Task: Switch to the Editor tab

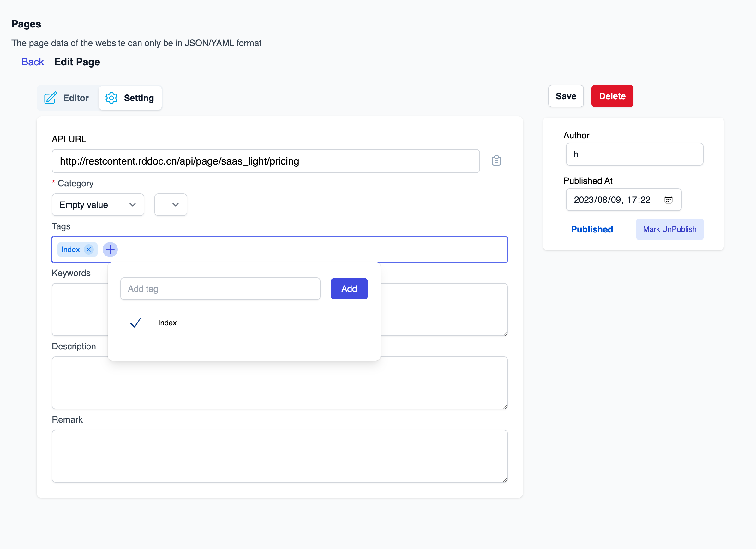Action: pyautogui.click(x=75, y=98)
